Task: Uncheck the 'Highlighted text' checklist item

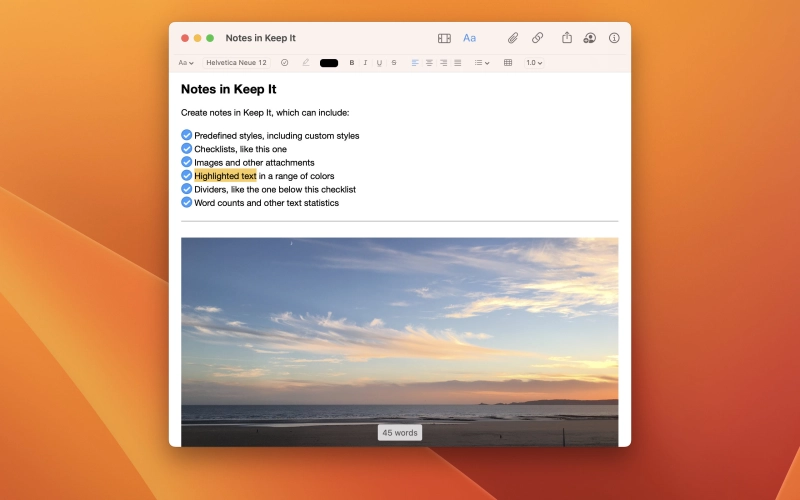Action: tap(186, 175)
